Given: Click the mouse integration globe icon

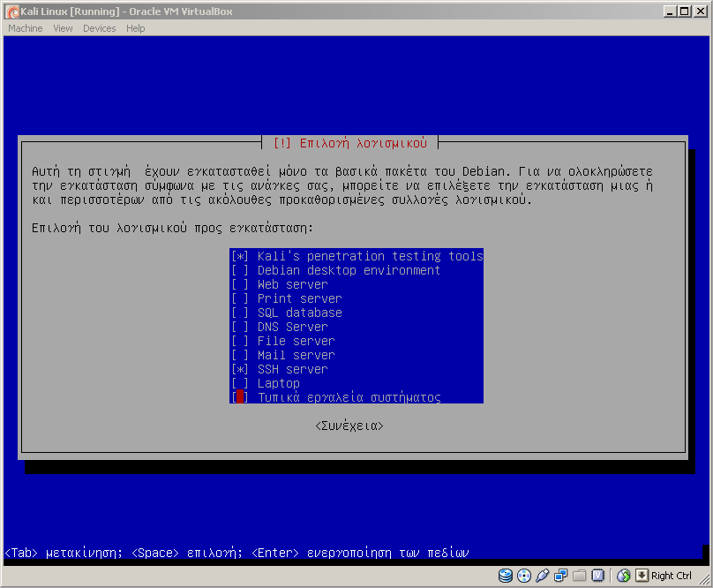Looking at the screenshot, I should [623, 576].
